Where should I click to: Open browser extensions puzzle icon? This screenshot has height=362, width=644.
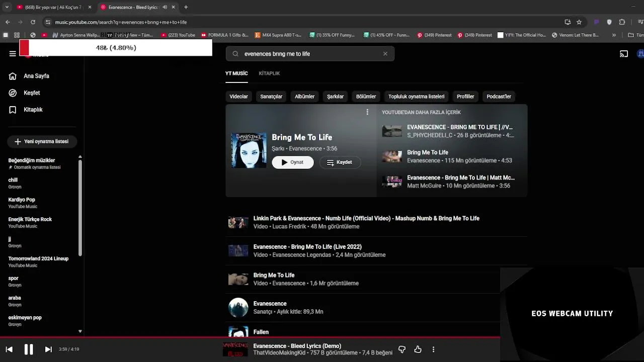pyautogui.click(x=622, y=22)
